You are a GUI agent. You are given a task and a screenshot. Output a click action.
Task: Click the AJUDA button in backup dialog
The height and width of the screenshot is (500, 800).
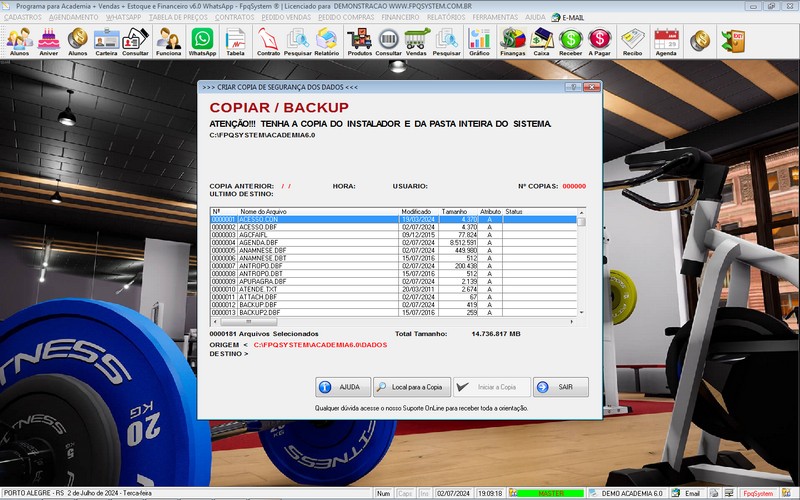coord(343,387)
